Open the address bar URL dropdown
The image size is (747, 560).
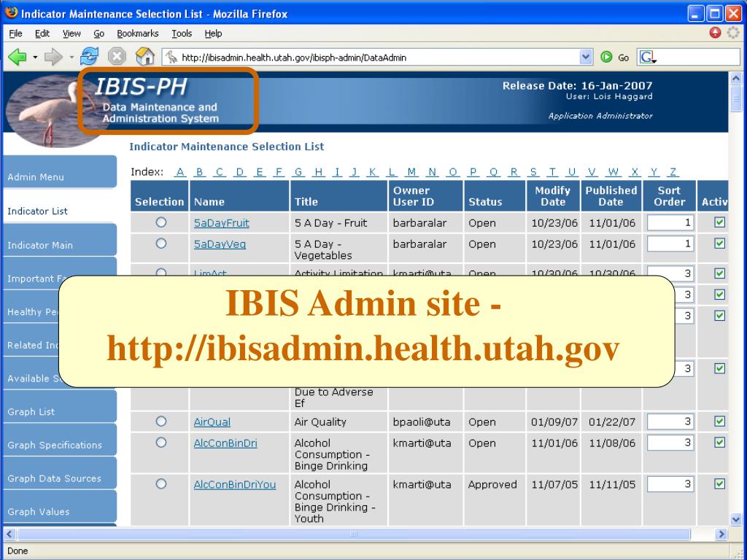587,58
